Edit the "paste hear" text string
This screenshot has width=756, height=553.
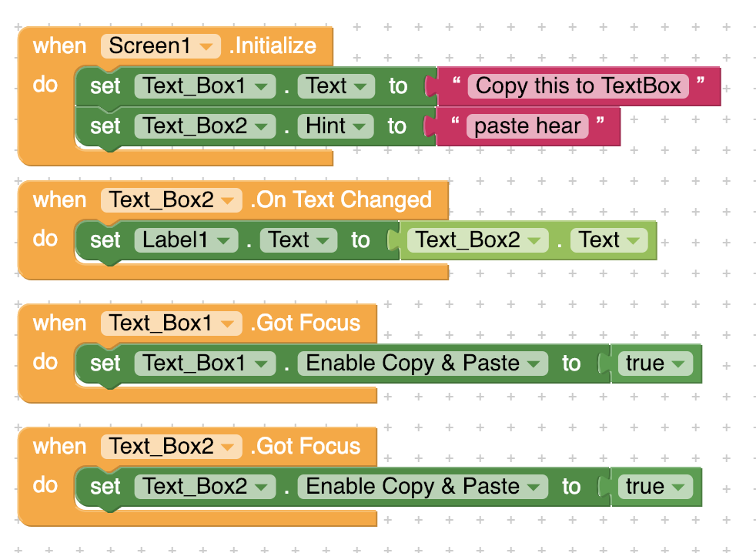pos(527,126)
